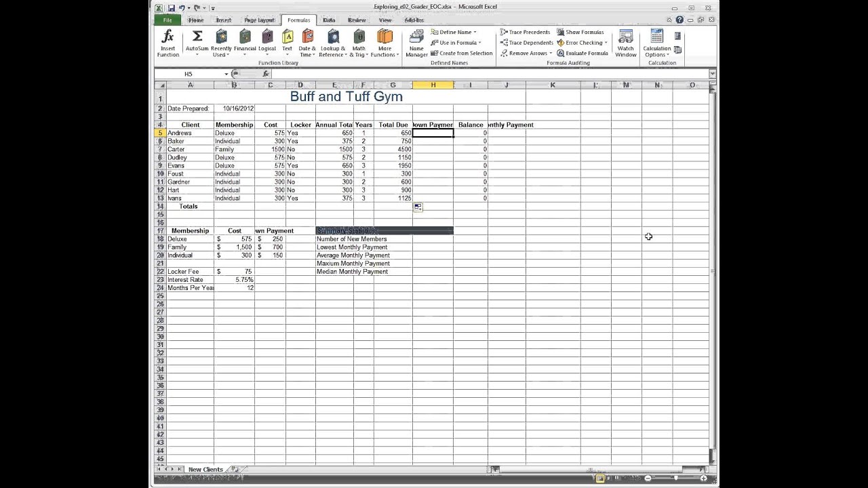This screenshot has width=868, height=488.
Task: Open Microsoft Excel Help
Action: point(679,20)
